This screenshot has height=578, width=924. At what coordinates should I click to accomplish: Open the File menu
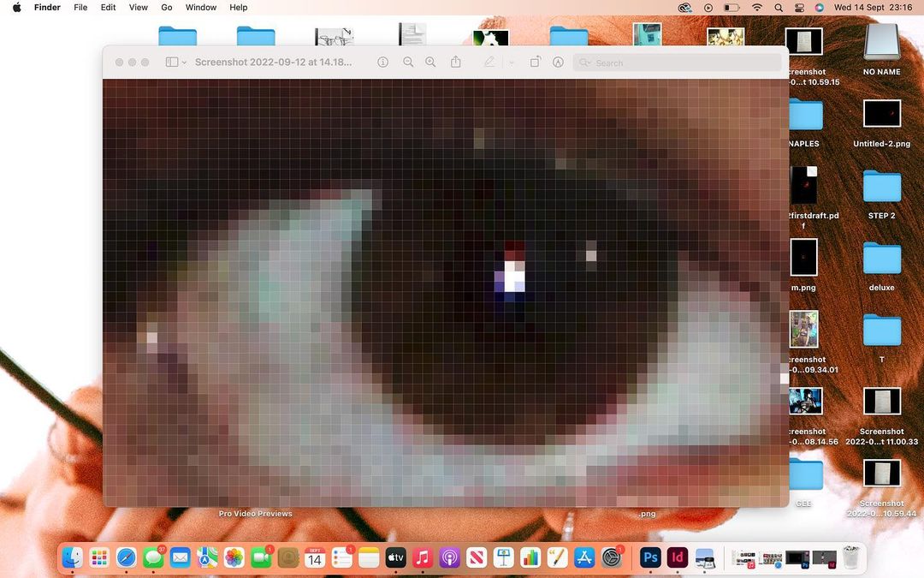click(x=80, y=8)
